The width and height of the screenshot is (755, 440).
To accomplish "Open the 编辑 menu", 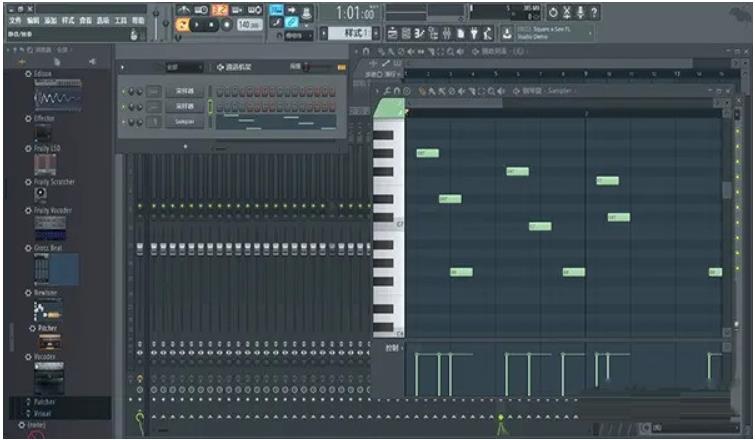I will pyautogui.click(x=33, y=20).
